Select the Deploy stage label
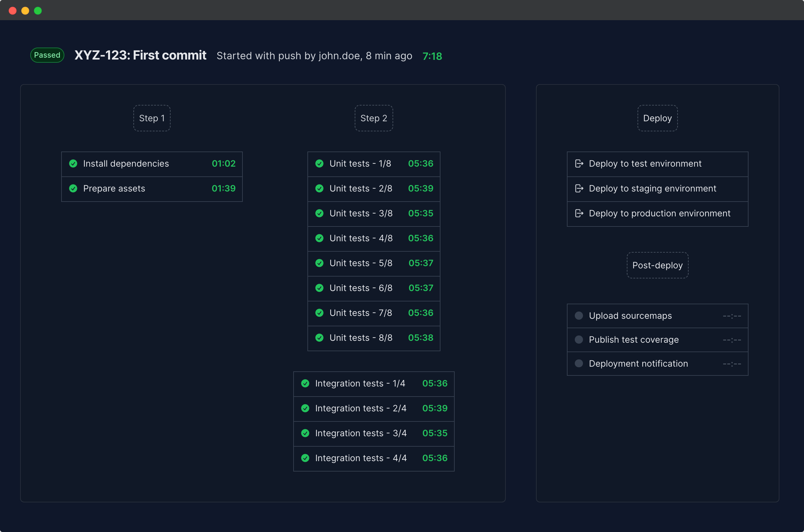The width and height of the screenshot is (804, 532). (657, 118)
